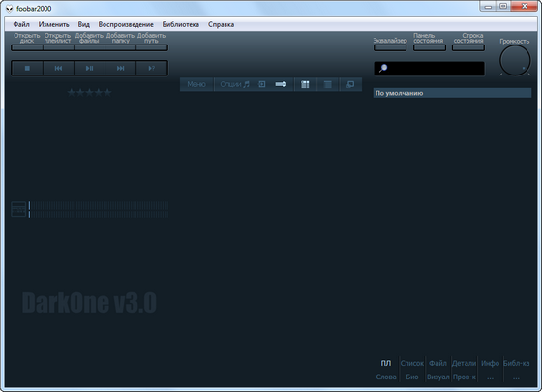542x392 pixels.
Task: Open the Воспроизведение menu
Action: tap(126, 24)
